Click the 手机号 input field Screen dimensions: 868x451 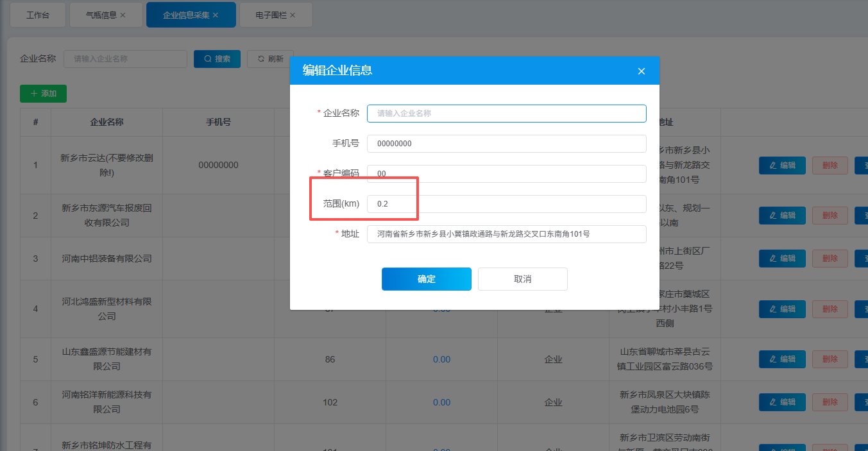(506, 144)
